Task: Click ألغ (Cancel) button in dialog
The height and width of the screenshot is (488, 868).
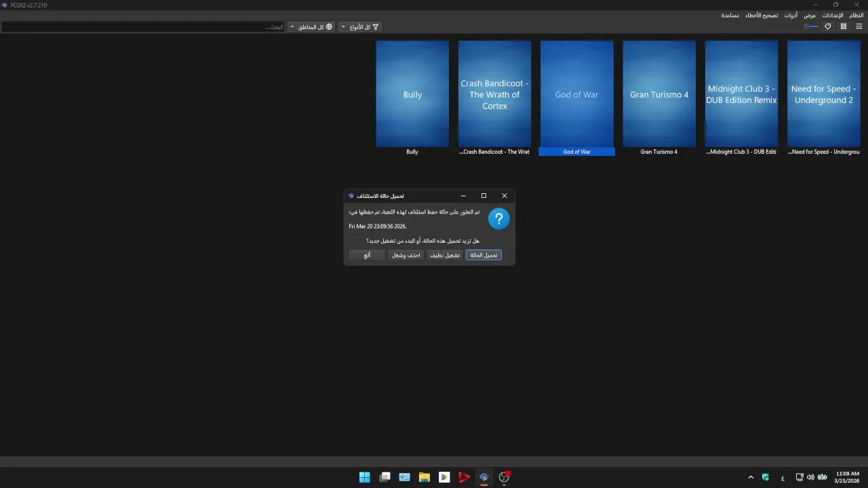Action: point(367,256)
